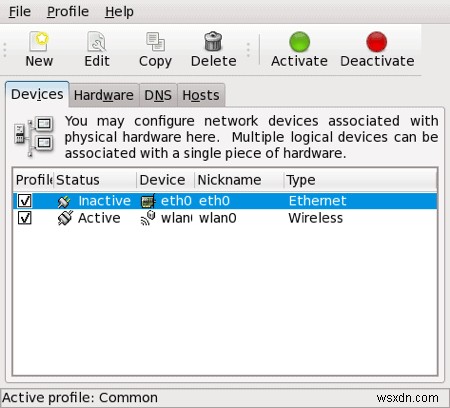
Task: Open the File menu
Action: [20, 12]
